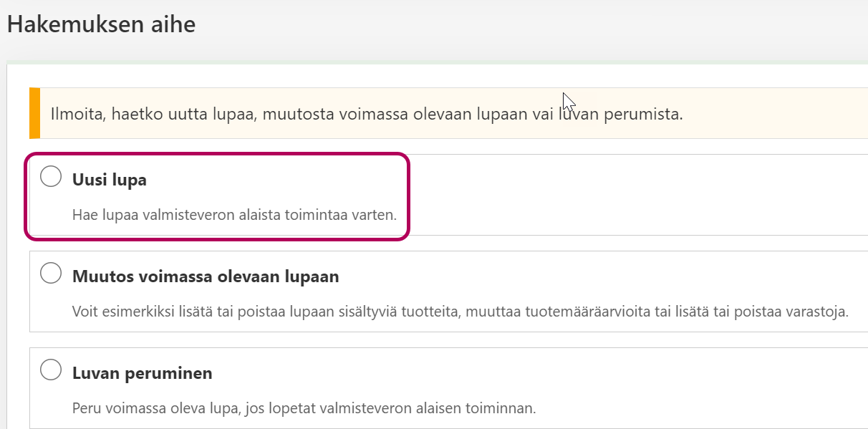Click the instruction text starting with Ilmoita

tap(366, 114)
